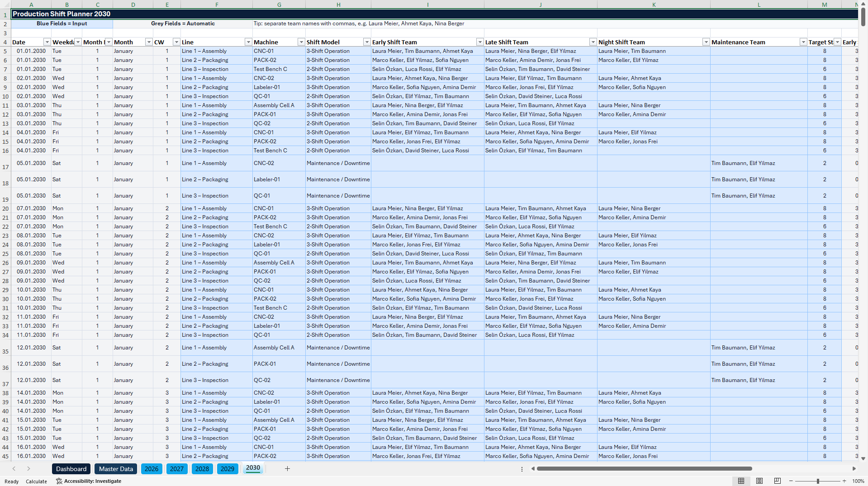Zoom in with plus button
The image size is (868, 486).
tap(844, 481)
